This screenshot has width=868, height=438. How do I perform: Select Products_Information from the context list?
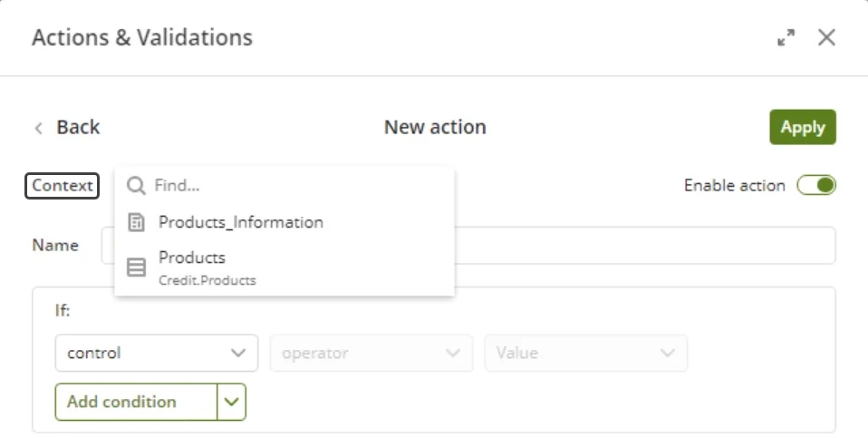(285, 222)
